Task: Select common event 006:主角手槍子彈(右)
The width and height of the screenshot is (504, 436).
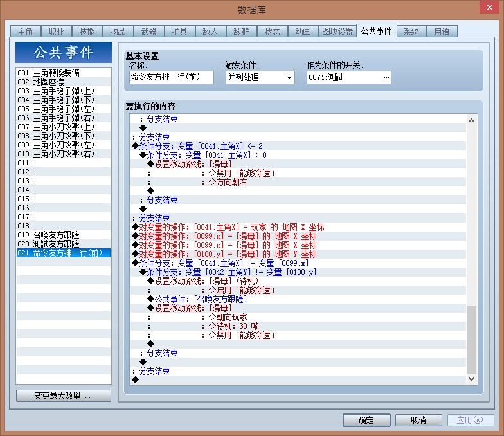Action: [x=63, y=118]
